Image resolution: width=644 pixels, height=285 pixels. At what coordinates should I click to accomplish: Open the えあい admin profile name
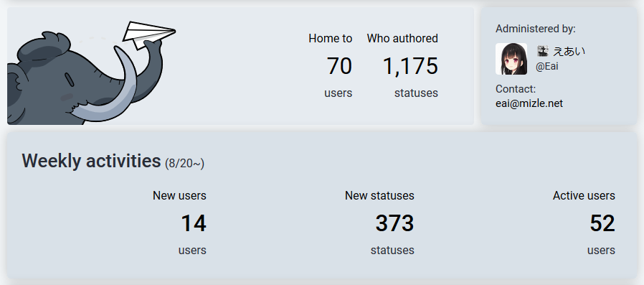tap(569, 52)
